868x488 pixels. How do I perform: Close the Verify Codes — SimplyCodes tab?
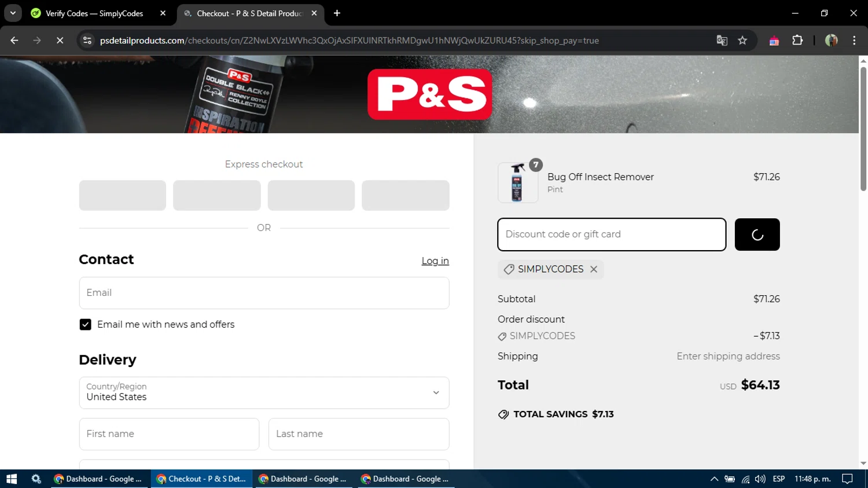pyautogui.click(x=163, y=13)
